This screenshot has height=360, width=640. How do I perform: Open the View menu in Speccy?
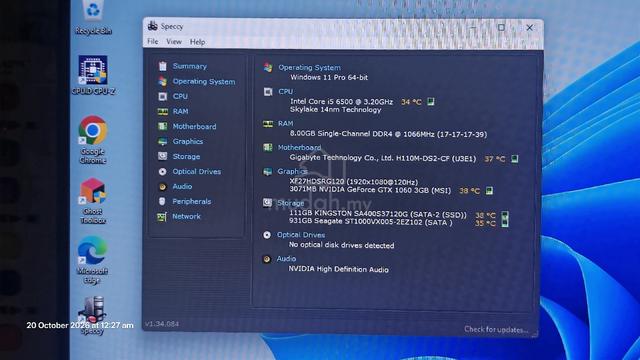coord(173,42)
